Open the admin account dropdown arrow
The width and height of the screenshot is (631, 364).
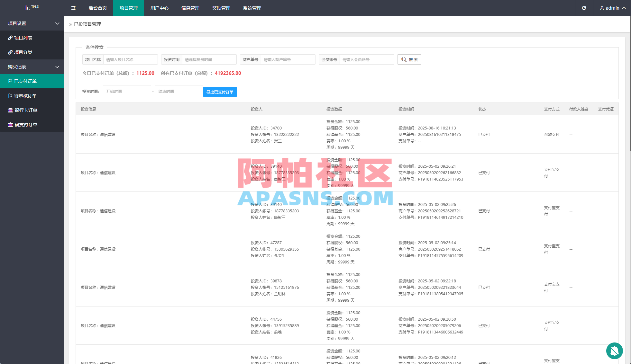coord(624,8)
